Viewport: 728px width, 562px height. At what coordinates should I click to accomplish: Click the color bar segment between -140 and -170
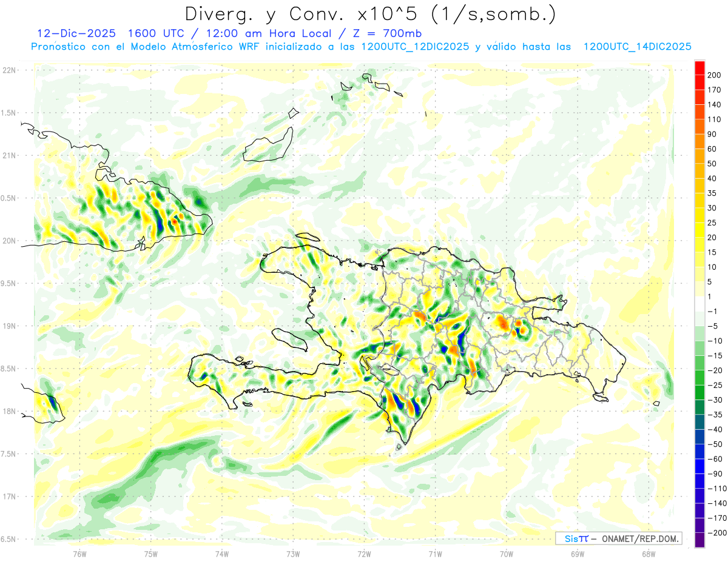coord(699,511)
